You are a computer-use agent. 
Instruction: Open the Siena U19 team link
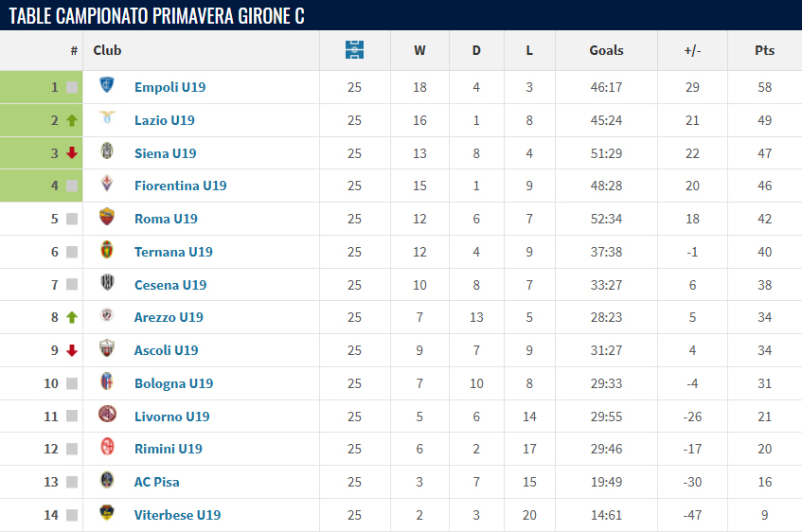[165, 153]
